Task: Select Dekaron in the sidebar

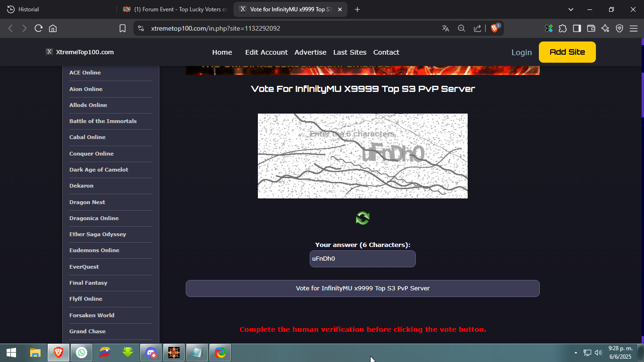Action: click(81, 186)
